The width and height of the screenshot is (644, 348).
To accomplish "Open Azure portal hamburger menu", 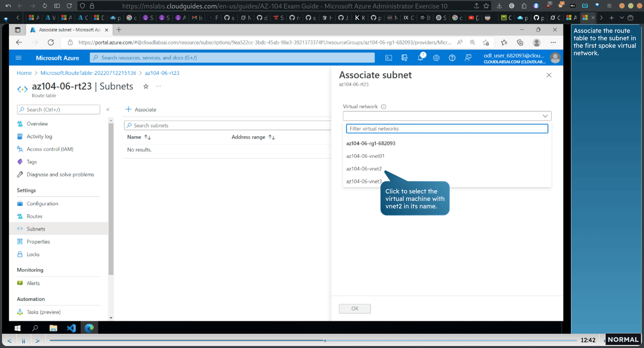I will coord(19,58).
